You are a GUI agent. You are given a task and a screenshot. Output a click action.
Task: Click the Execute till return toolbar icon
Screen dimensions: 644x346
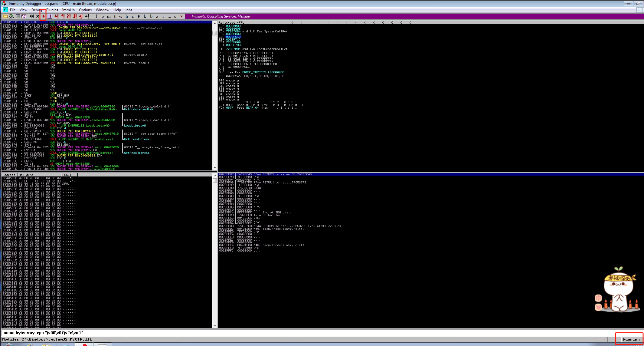pos(81,16)
